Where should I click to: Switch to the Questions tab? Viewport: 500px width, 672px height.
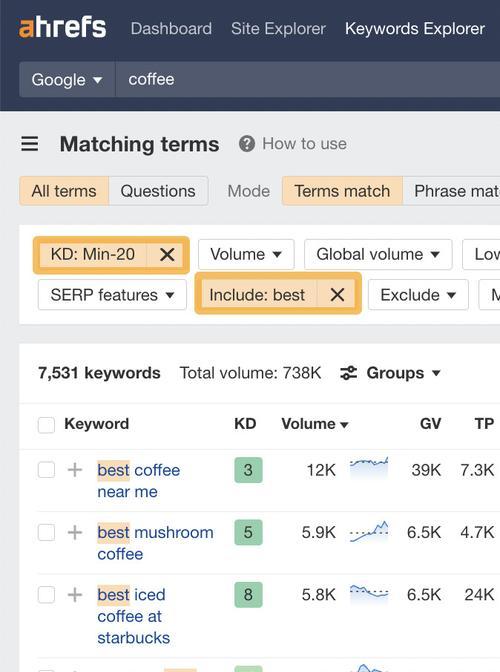[158, 191]
